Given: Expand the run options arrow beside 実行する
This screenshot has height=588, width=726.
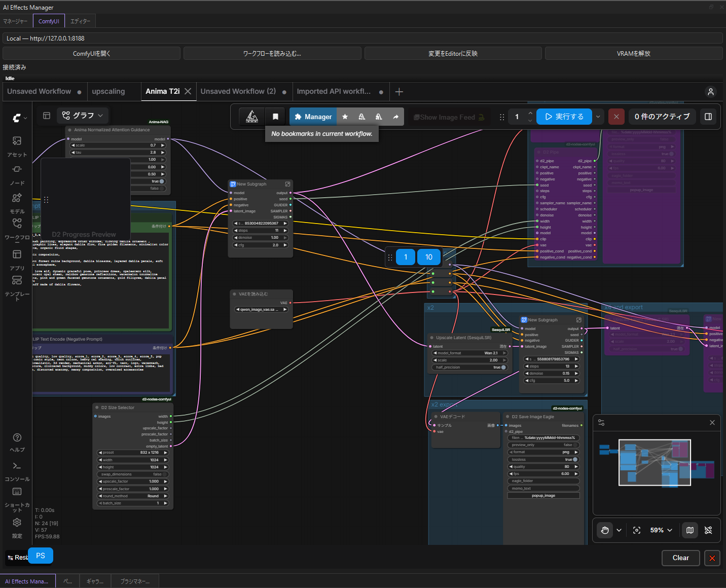Looking at the screenshot, I should [x=598, y=117].
